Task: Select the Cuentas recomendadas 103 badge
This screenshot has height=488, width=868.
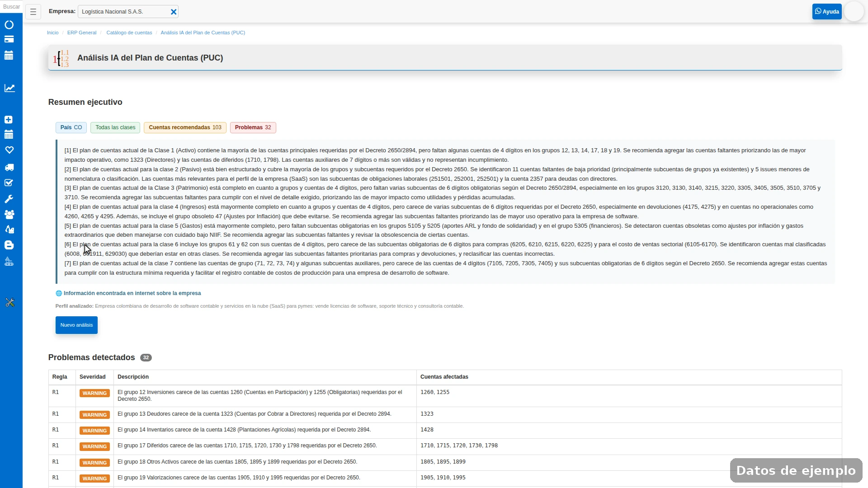Action: [x=185, y=127]
